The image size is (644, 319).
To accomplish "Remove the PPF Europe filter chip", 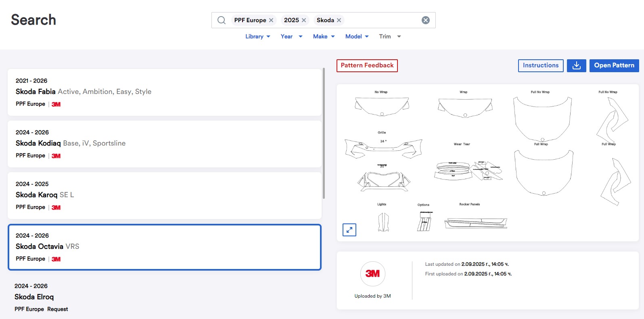I will [x=271, y=20].
